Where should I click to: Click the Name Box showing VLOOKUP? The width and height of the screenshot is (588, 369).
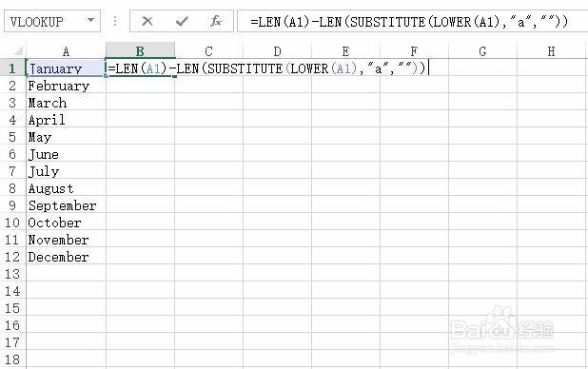[x=52, y=21]
